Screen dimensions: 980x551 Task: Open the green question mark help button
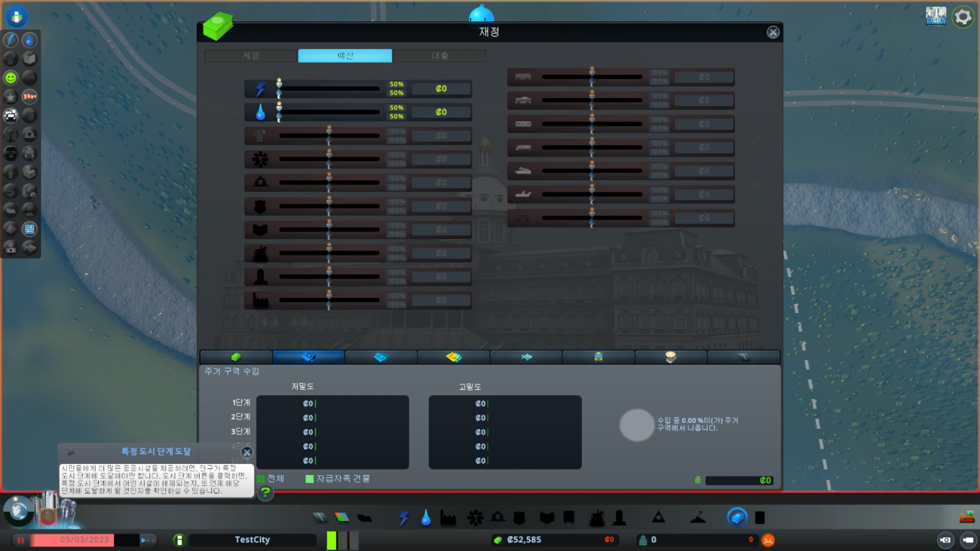coord(265,492)
